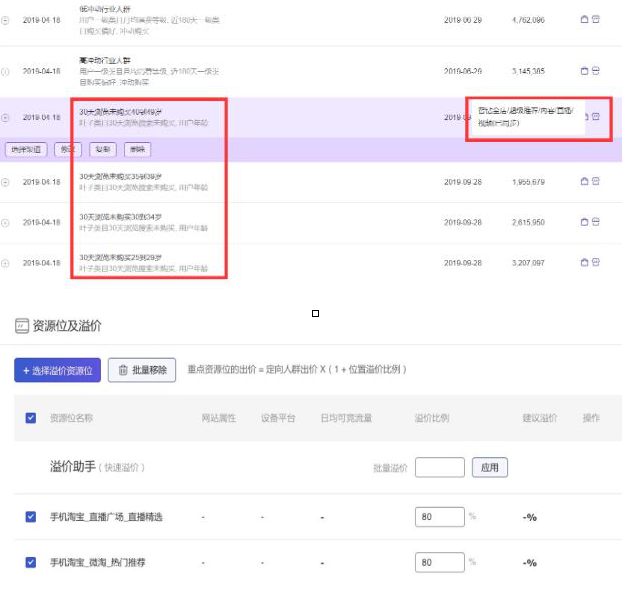Click the panel icon beside 资源位及溢价 heading
622x592 pixels.
[x=21, y=326]
